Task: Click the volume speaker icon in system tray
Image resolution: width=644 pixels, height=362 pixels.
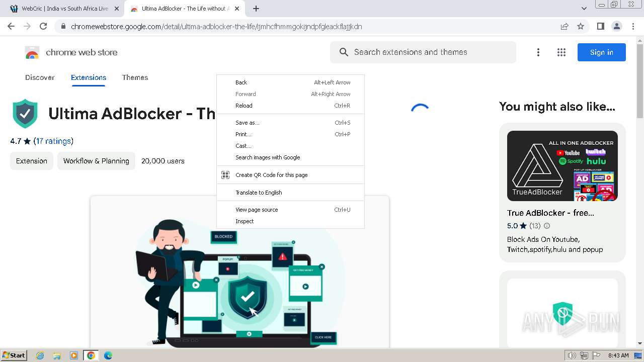Action: 572,355
